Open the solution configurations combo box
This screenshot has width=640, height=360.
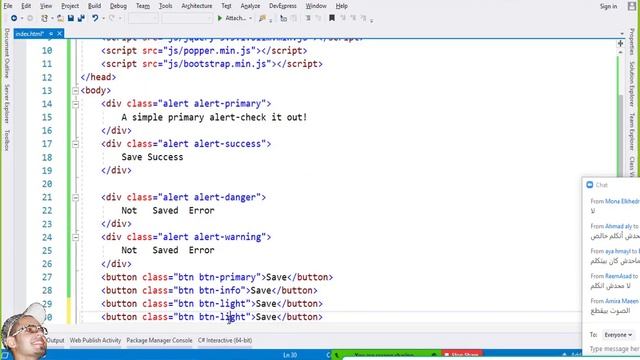[x=142, y=18]
